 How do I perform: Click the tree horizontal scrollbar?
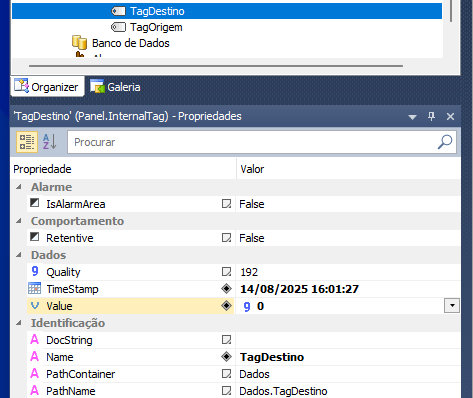coord(216,66)
